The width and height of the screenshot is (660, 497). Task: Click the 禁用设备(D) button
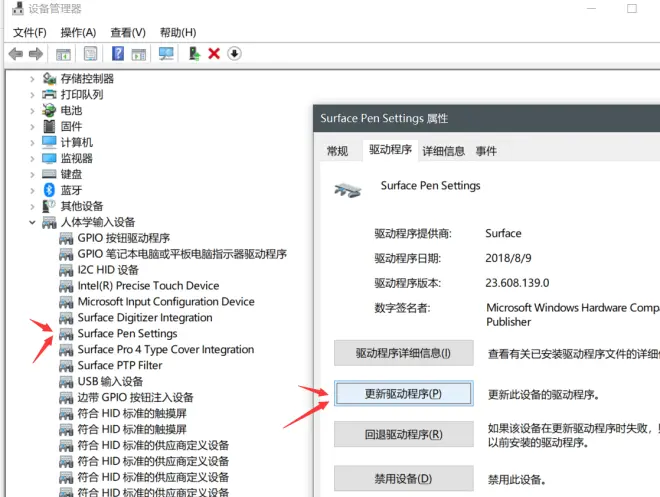403,478
